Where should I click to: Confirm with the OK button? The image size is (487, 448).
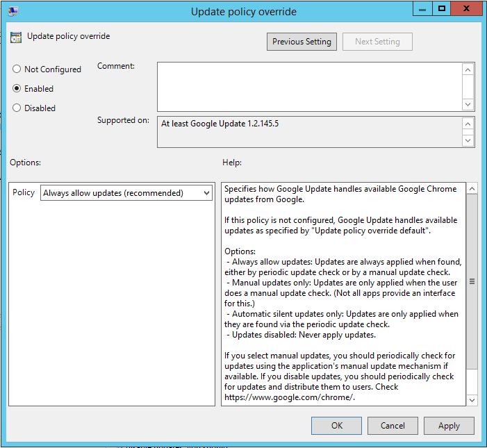(x=336, y=426)
